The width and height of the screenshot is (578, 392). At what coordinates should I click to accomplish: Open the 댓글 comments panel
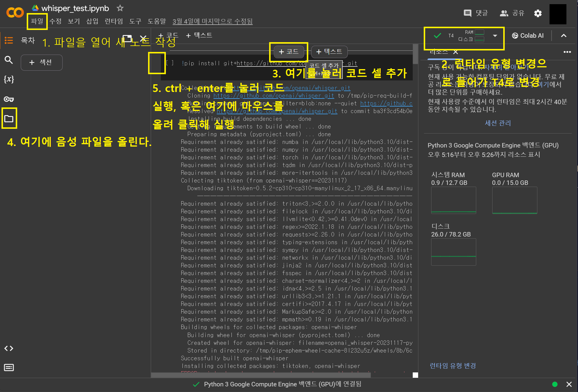point(476,13)
